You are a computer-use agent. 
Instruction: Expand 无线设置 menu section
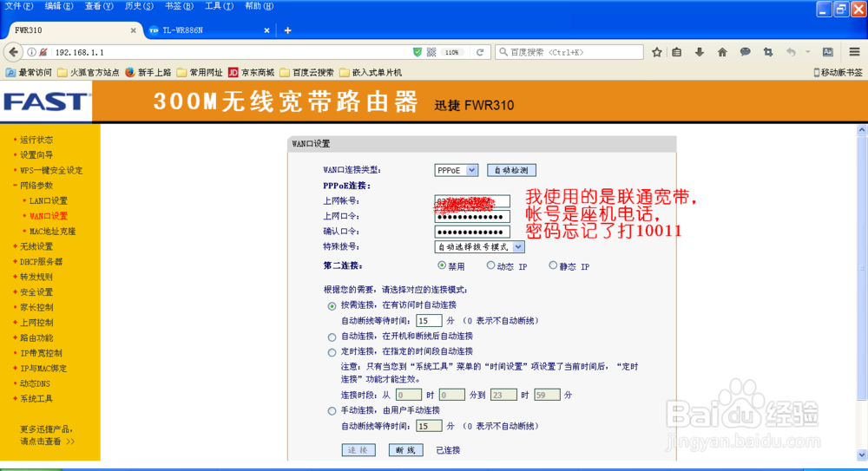[x=36, y=246]
